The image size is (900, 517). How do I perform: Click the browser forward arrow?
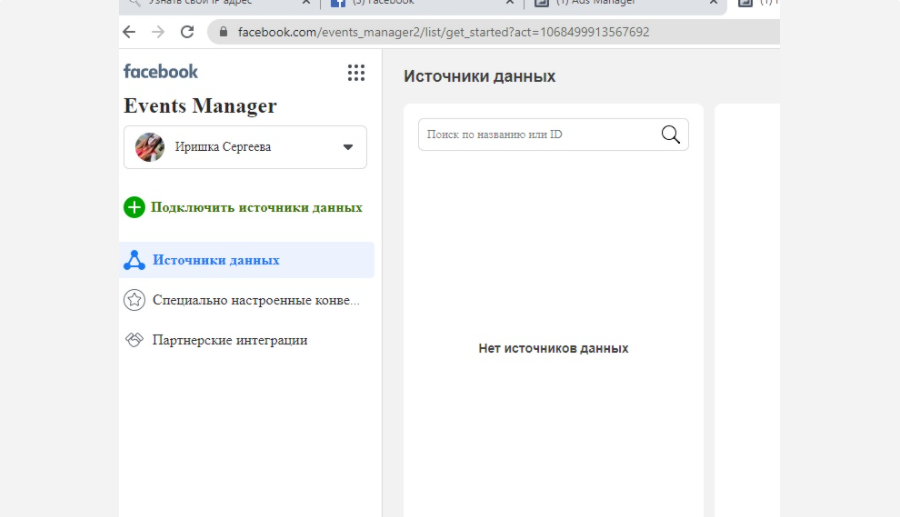(x=158, y=32)
